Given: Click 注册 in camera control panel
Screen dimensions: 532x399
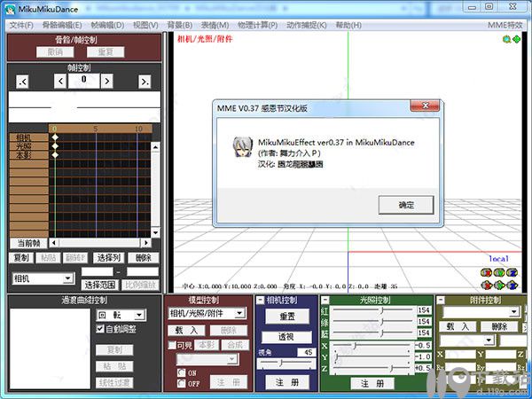Looking at the screenshot, I should (287, 383).
